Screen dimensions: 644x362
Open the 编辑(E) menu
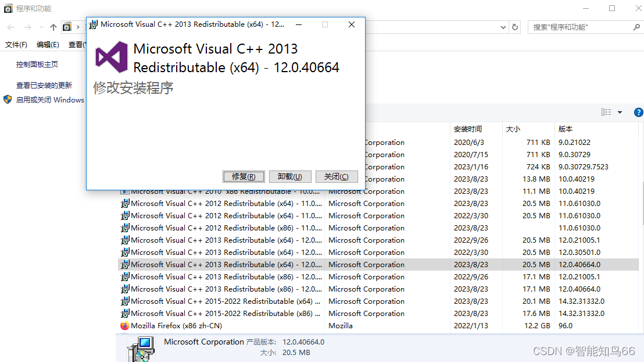click(48, 44)
